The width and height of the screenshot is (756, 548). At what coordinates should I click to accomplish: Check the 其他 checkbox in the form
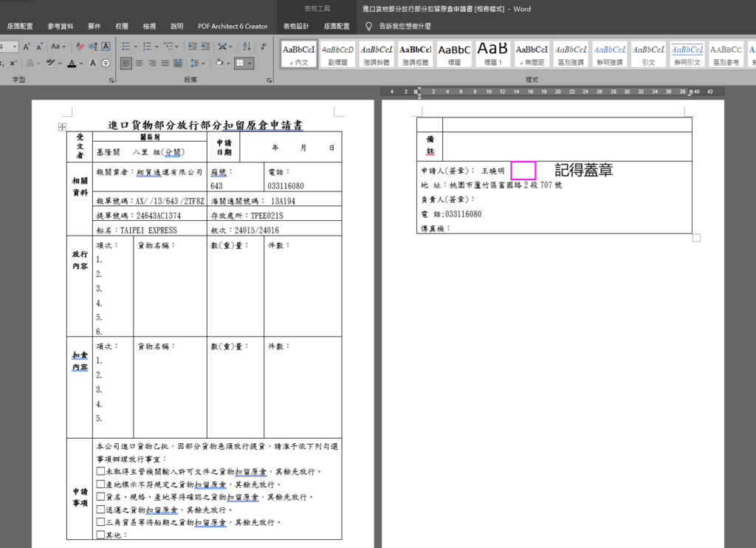[x=100, y=535]
